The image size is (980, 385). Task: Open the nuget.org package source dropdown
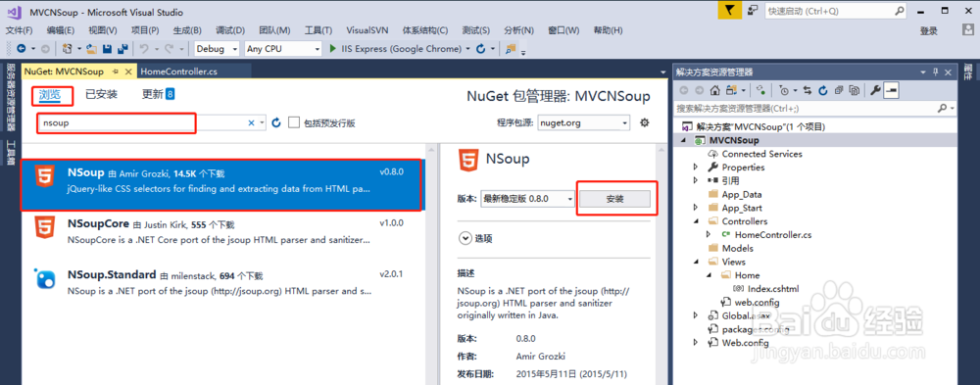click(x=584, y=123)
